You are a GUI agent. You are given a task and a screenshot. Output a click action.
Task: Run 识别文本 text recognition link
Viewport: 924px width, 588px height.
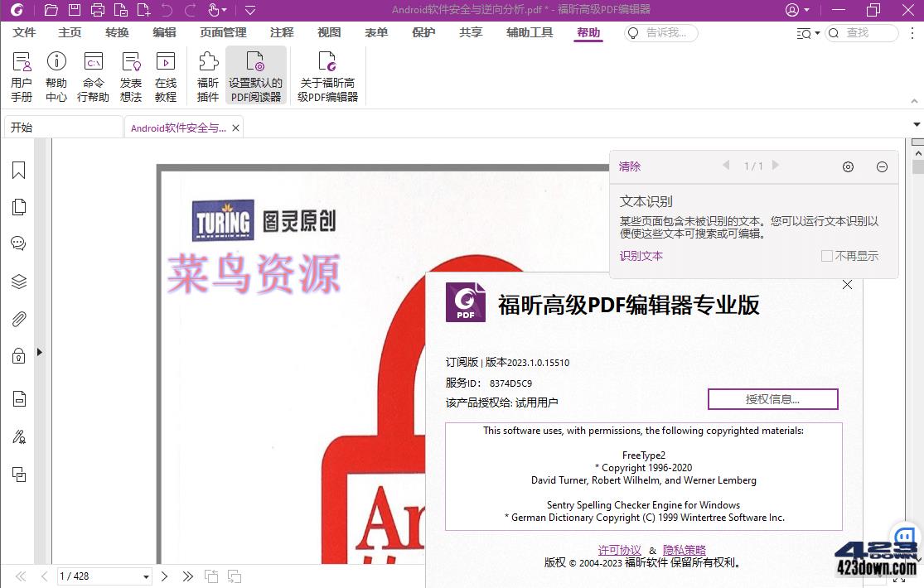point(641,256)
